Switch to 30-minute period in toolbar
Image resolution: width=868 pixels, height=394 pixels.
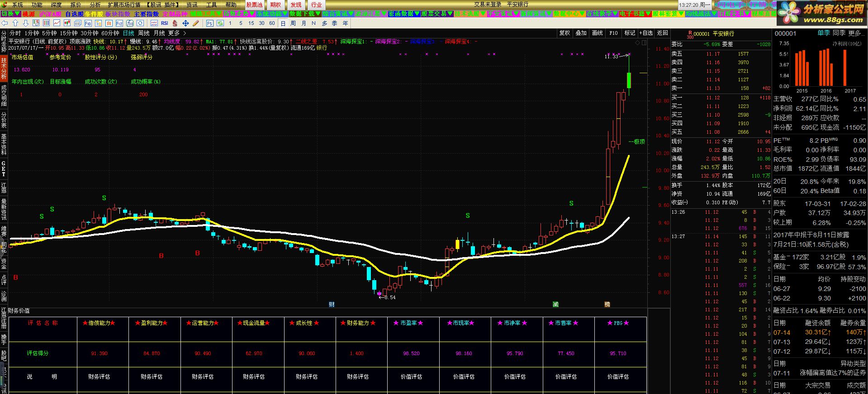click(x=261, y=23)
